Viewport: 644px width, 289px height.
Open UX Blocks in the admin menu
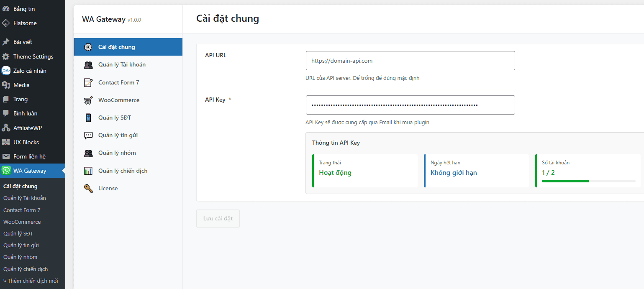26,142
